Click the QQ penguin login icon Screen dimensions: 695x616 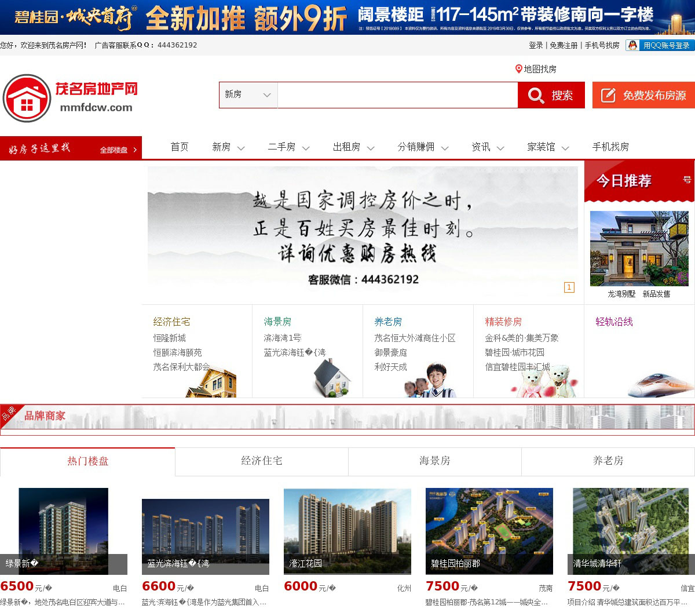click(x=632, y=45)
